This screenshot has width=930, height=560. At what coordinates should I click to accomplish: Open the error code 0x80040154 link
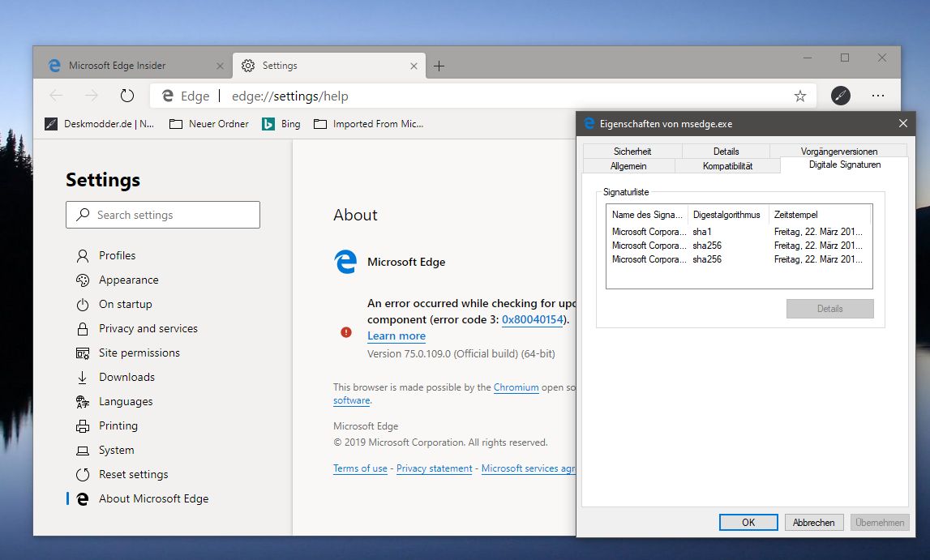point(533,319)
